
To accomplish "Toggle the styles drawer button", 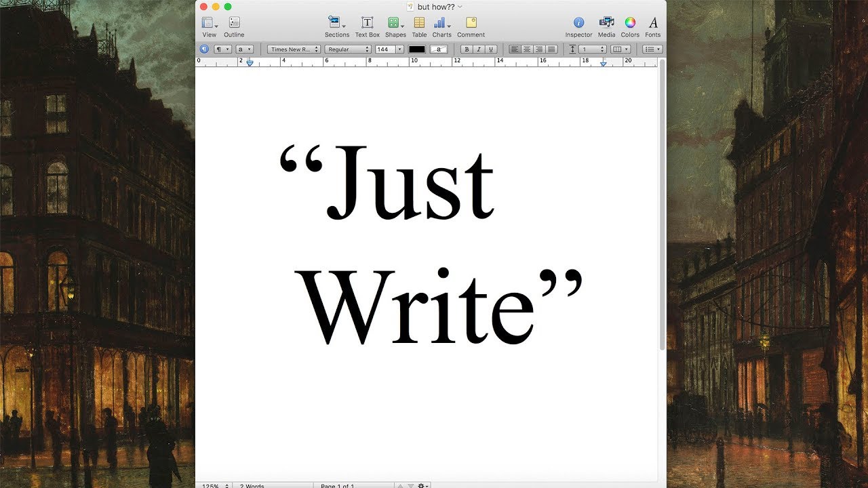I will [x=204, y=49].
